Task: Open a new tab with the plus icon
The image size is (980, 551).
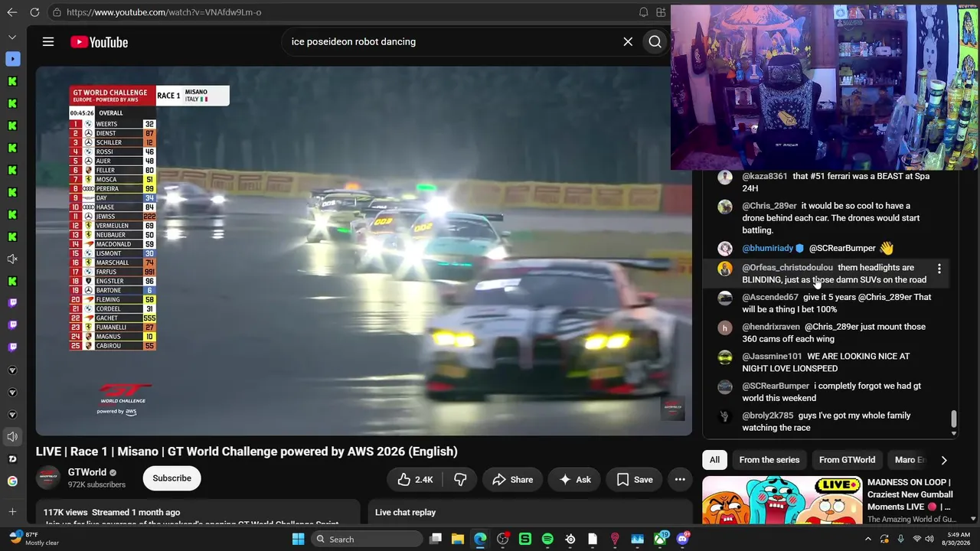Action: pyautogui.click(x=12, y=512)
